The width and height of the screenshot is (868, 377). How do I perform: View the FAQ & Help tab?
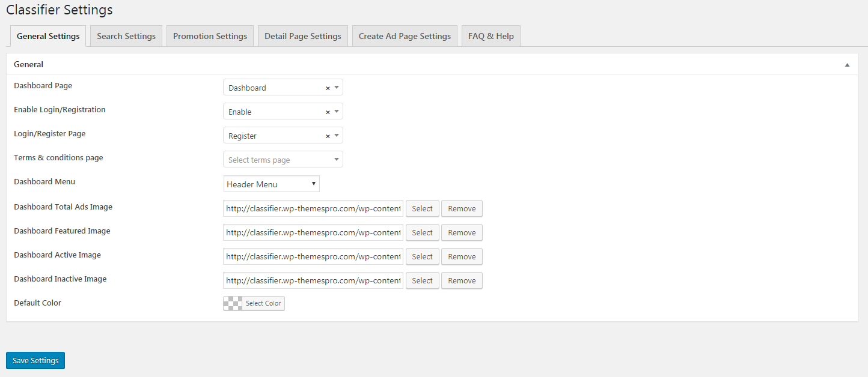491,36
